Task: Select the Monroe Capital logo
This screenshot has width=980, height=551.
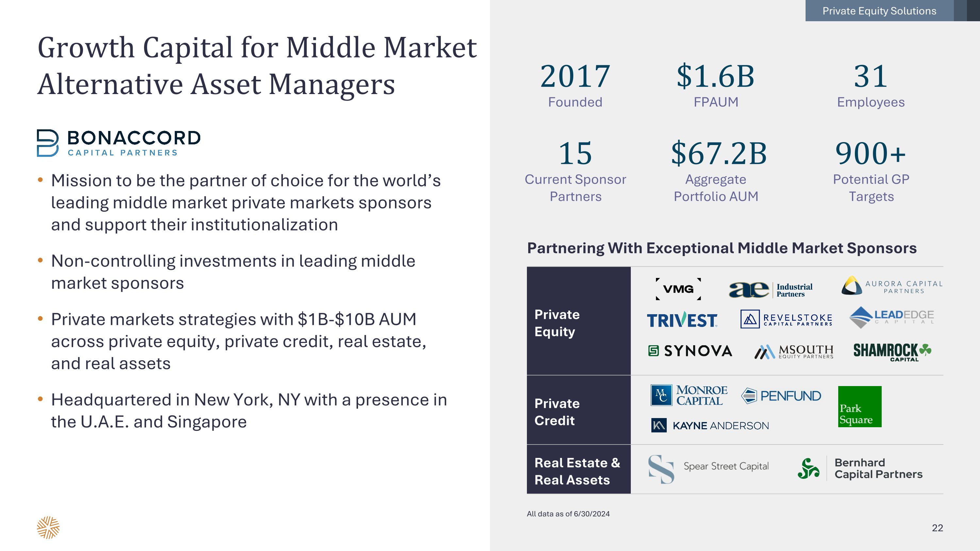Action: point(689,395)
